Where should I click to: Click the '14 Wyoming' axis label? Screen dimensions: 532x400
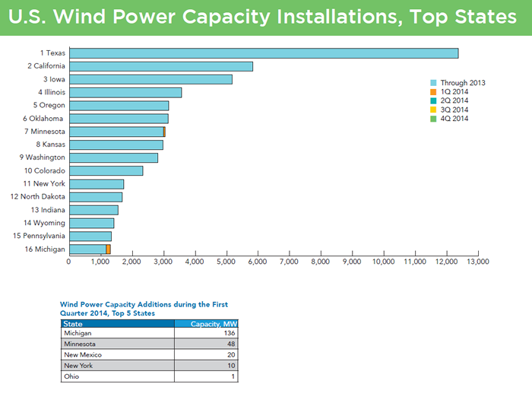click(44, 223)
